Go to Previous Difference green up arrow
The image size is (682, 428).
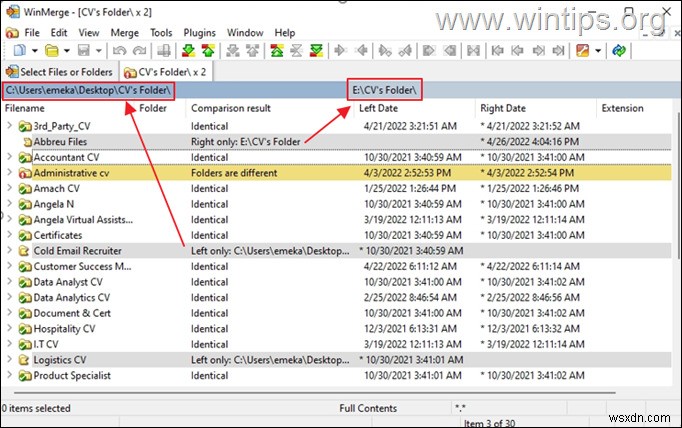[208, 51]
